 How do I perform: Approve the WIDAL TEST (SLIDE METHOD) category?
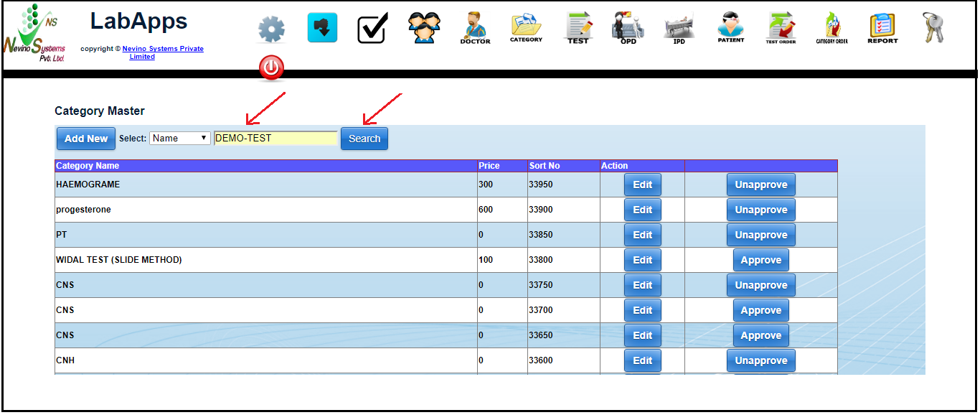(760, 260)
